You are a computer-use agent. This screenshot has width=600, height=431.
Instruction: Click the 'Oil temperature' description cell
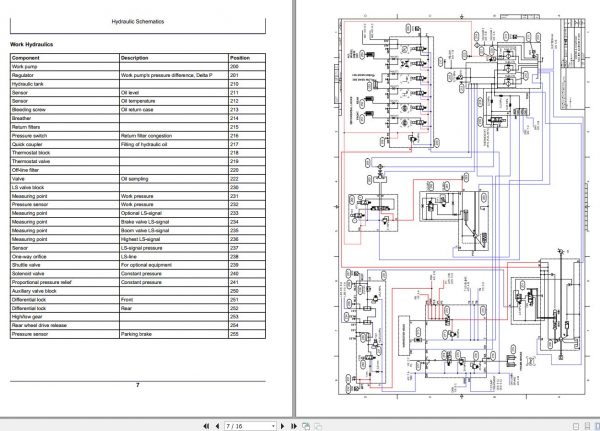tap(174, 101)
